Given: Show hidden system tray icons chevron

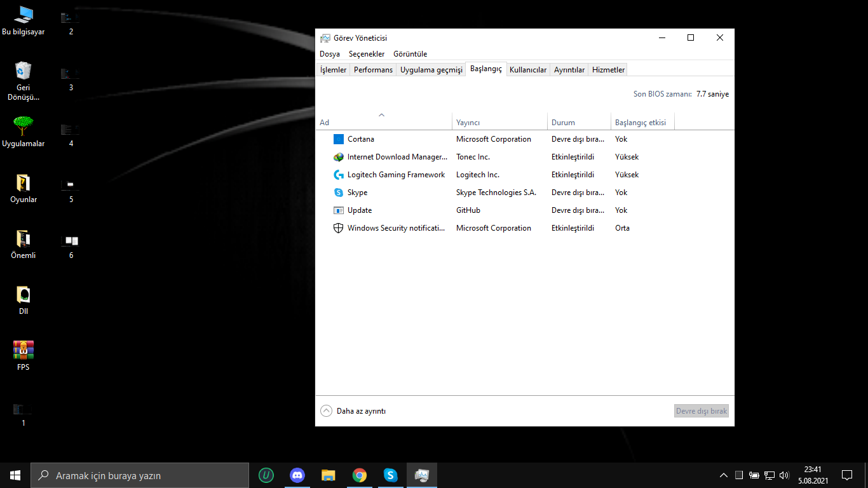Looking at the screenshot, I should (x=723, y=475).
